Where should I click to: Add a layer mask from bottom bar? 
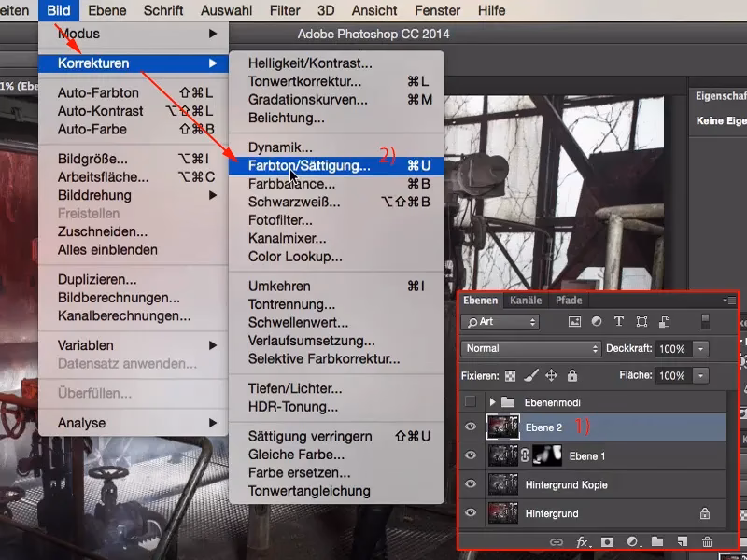pos(607,541)
